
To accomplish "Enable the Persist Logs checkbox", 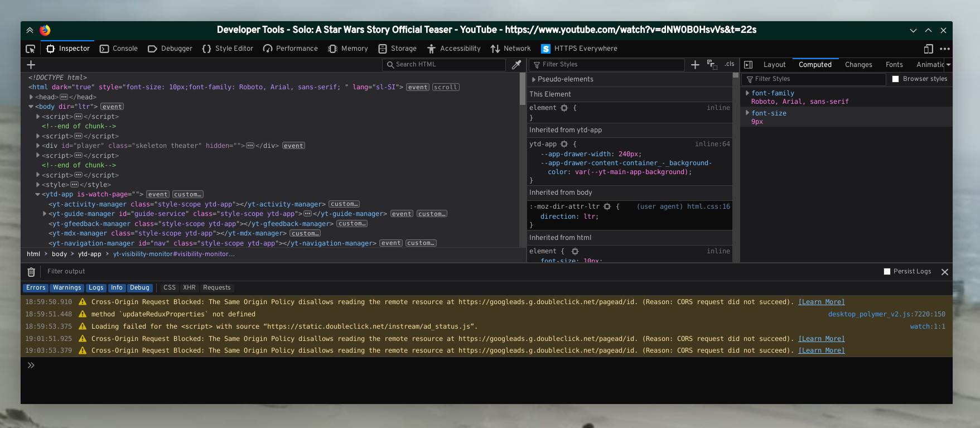I will coord(887,272).
